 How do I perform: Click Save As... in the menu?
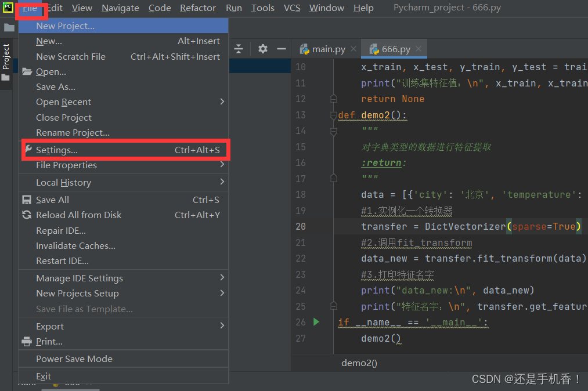coord(124,87)
